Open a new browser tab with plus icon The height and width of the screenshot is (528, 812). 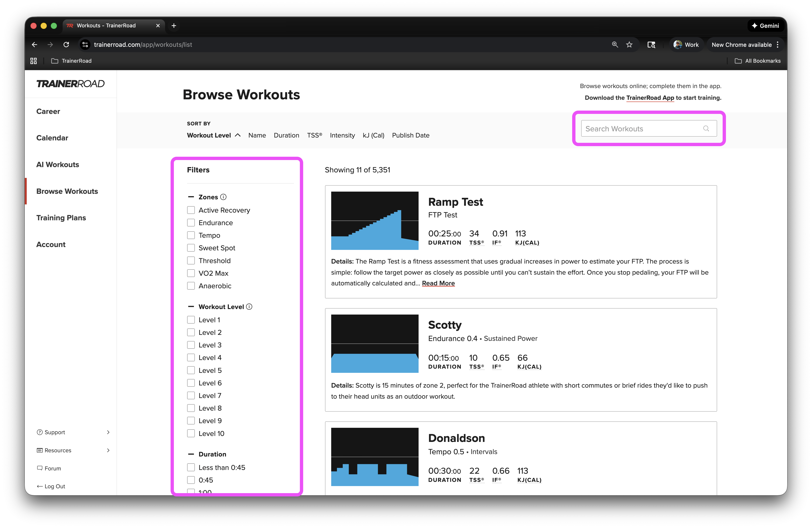[174, 26]
